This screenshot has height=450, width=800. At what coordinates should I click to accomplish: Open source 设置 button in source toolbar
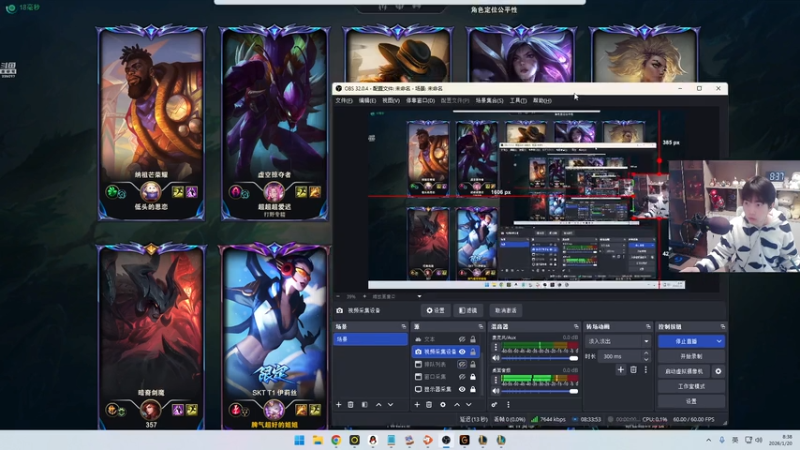436,310
